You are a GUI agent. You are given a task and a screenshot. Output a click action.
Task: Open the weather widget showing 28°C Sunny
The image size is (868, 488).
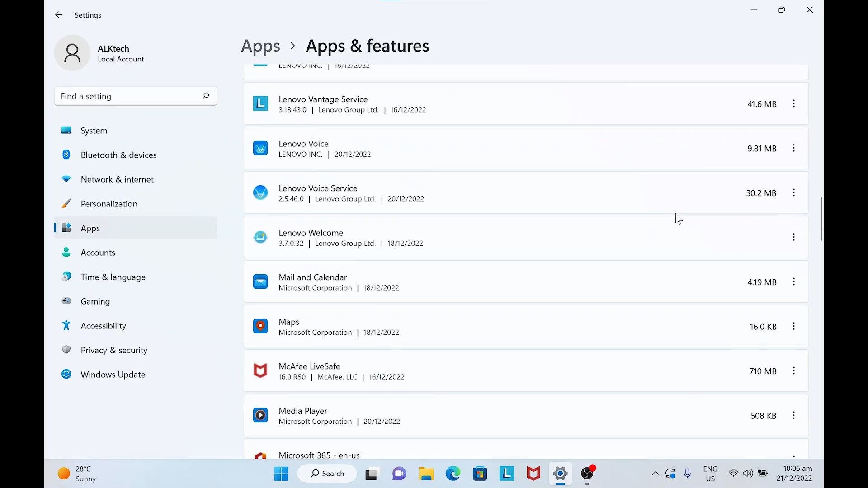click(x=77, y=474)
